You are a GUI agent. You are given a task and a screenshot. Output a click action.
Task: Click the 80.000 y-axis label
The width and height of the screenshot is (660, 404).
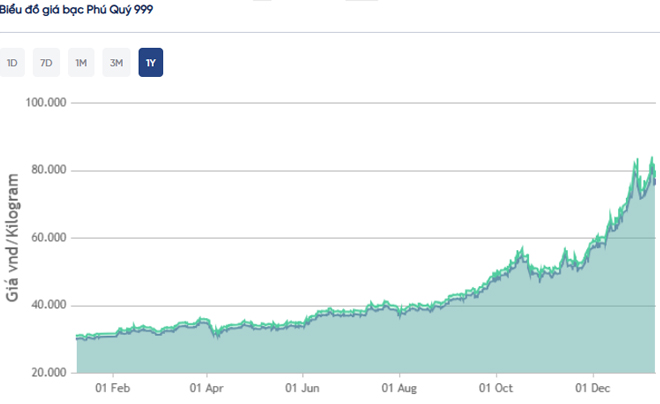(x=47, y=170)
